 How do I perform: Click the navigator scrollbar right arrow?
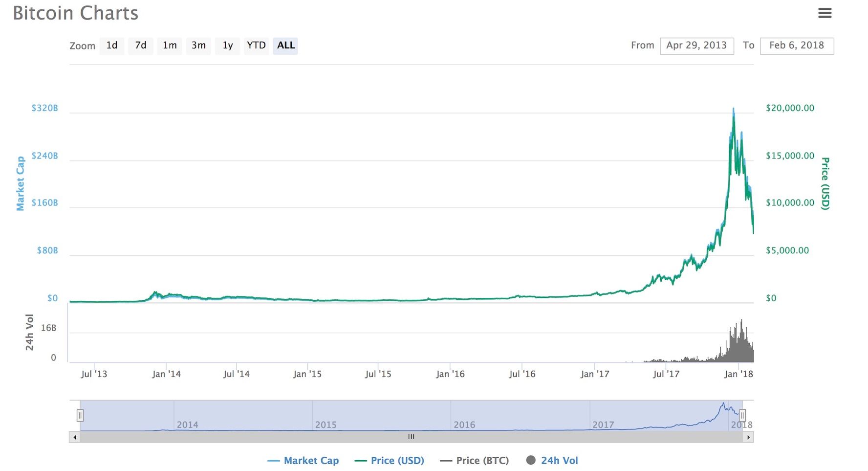click(748, 437)
